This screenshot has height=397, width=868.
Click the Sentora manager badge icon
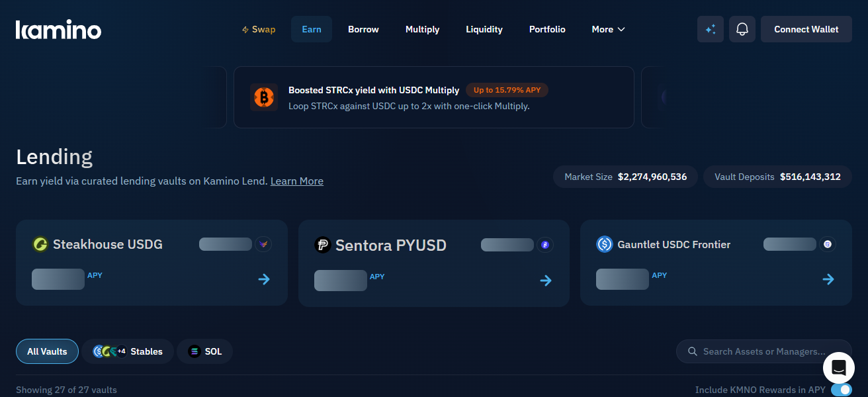point(545,245)
